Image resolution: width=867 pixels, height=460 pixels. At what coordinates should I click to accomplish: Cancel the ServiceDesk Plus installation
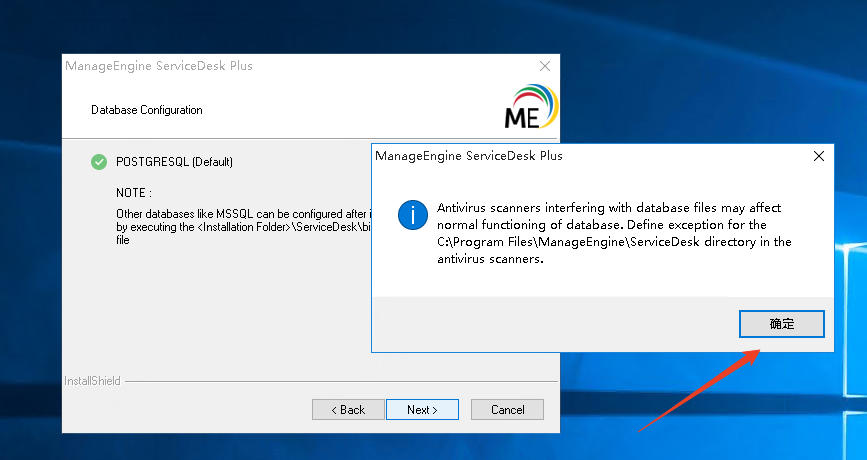pyautogui.click(x=508, y=410)
